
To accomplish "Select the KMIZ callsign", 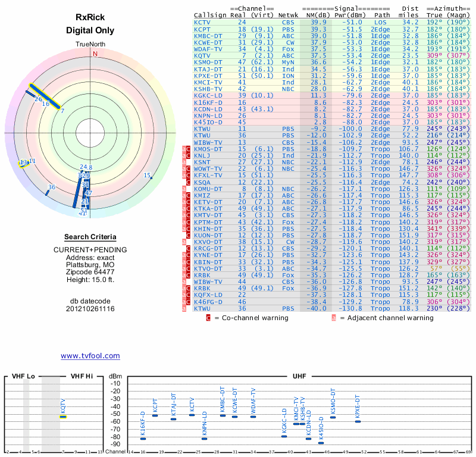I will point(202,196).
